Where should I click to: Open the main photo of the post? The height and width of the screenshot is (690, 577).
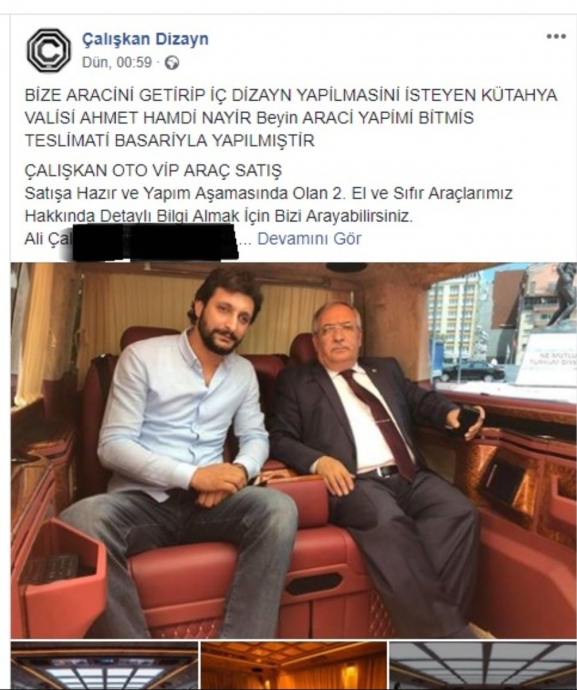point(294,450)
